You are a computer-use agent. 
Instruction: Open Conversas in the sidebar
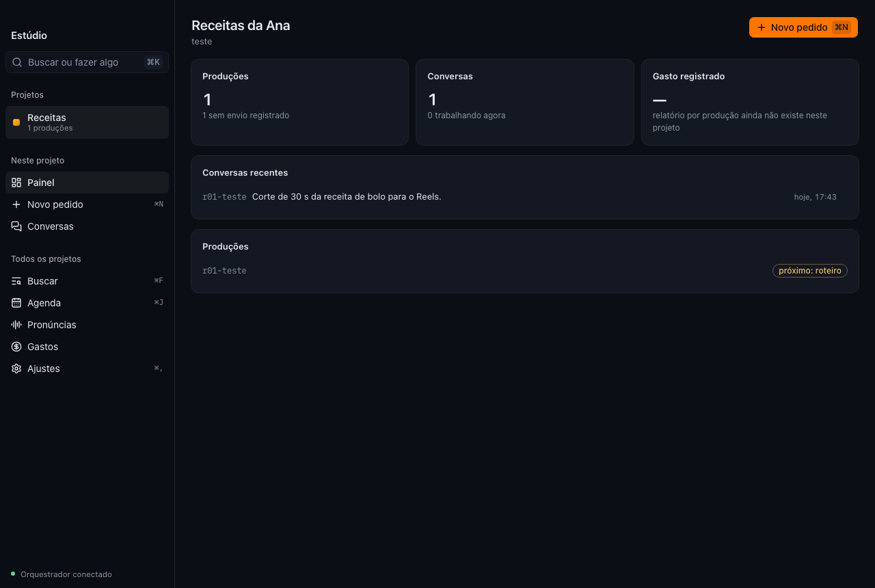87,226
